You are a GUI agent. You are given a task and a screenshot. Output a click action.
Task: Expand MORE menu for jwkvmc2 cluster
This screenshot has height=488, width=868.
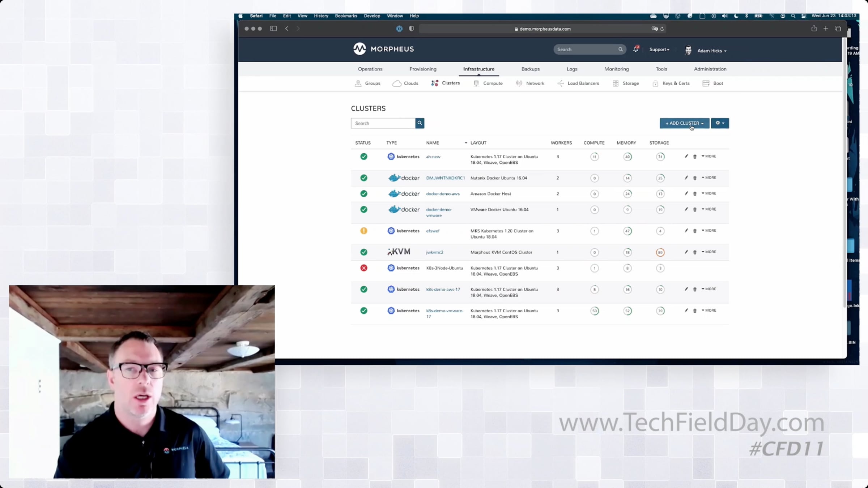pyautogui.click(x=709, y=252)
